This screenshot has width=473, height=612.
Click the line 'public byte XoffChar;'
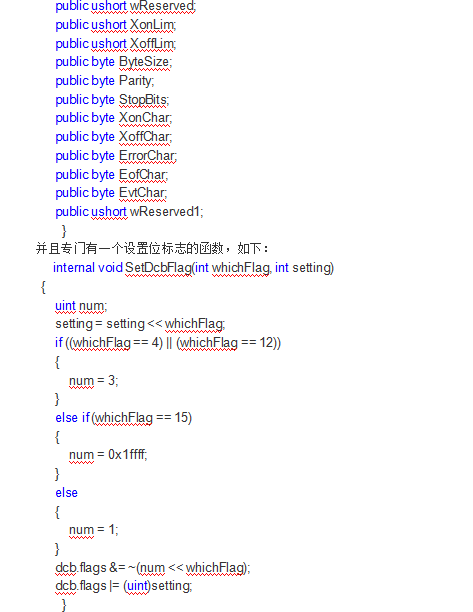[x=114, y=137]
